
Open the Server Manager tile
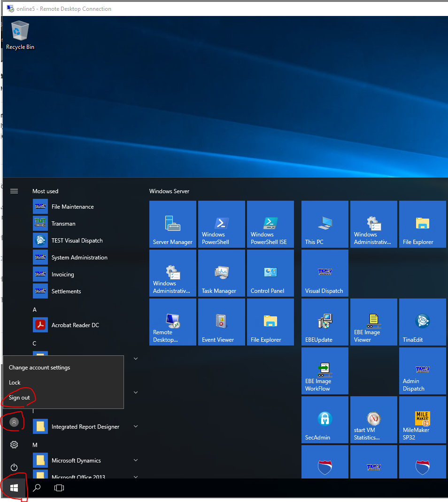[173, 224]
